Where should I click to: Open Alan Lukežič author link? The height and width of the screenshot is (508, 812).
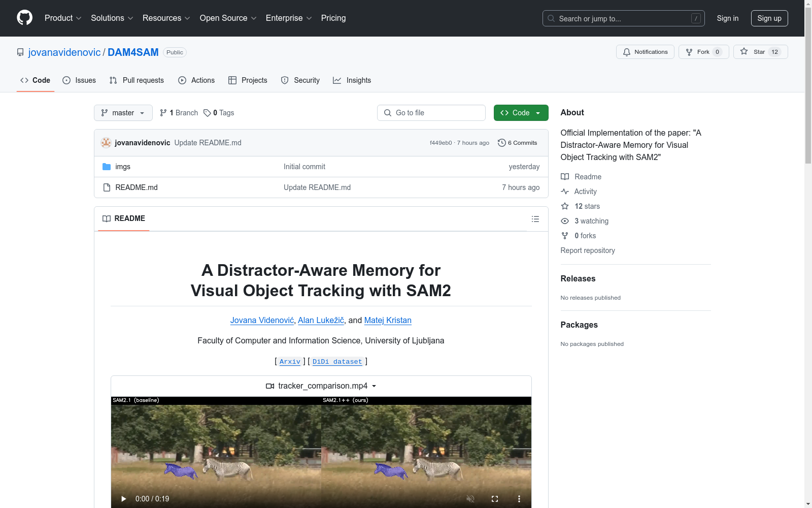[x=321, y=320]
